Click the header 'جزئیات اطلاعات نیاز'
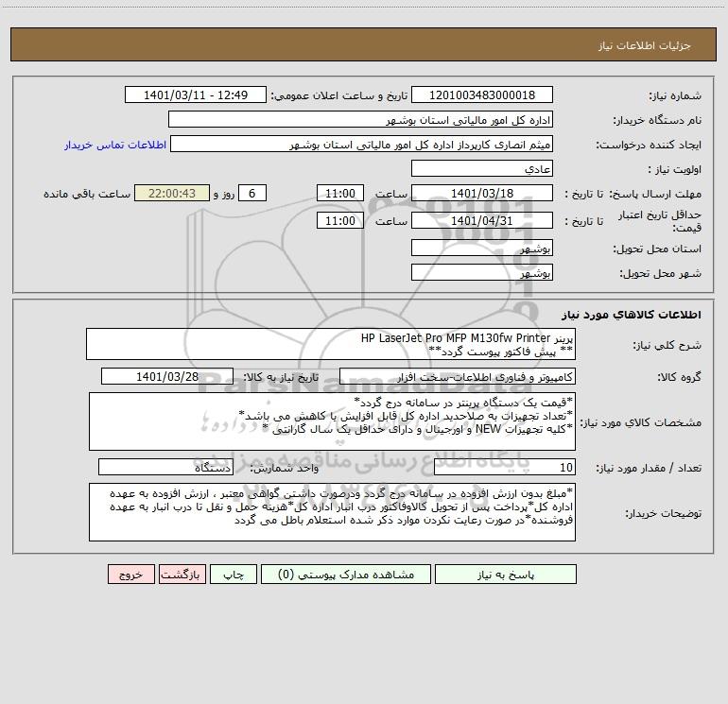 645,45
